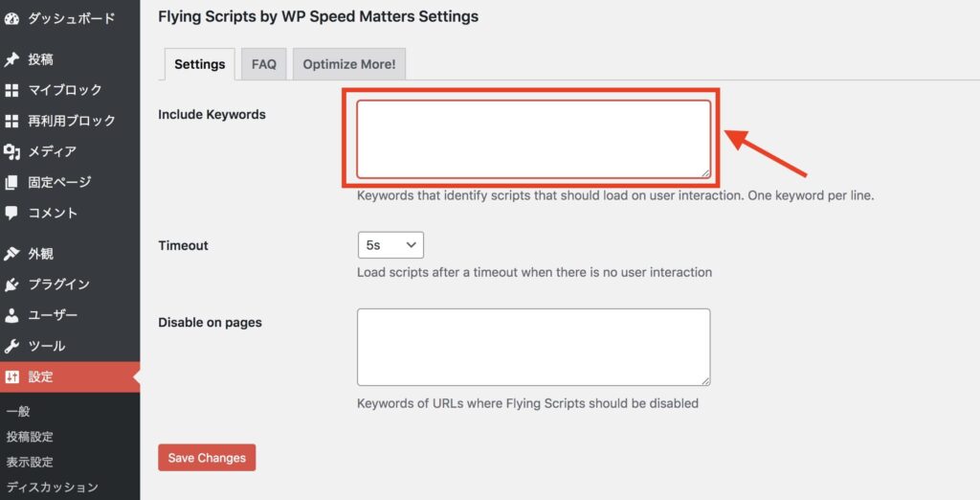Click the Appearance paintbrush icon
The image size is (980, 500).
pyautogui.click(x=11, y=254)
